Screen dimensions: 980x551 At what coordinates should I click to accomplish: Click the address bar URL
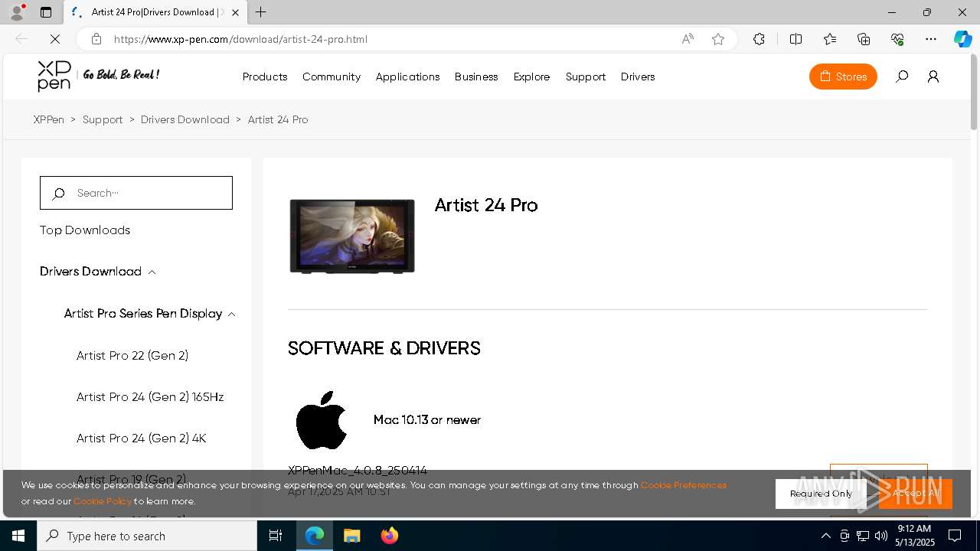[240, 39]
